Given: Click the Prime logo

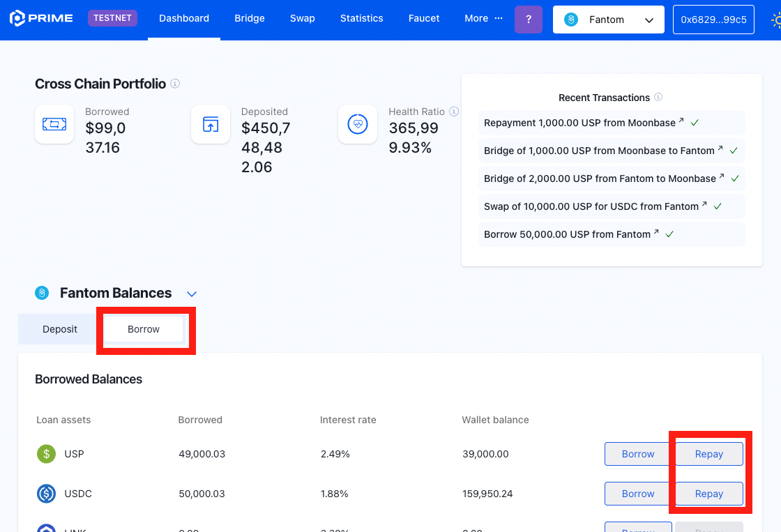Looking at the screenshot, I should pos(41,18).
